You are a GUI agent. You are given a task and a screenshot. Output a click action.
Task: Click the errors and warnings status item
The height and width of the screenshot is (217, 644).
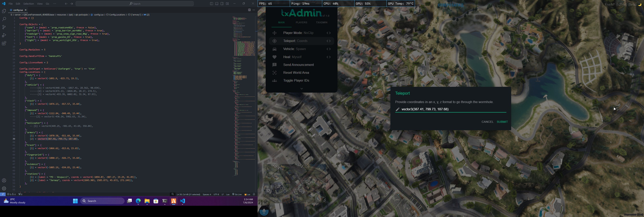point(11,194)
